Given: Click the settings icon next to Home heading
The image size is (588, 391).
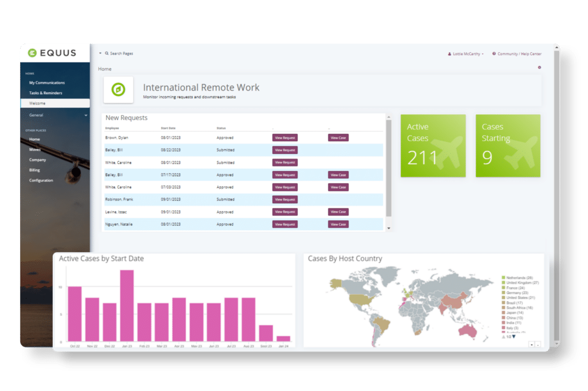Looking at the screenshot, I should 539,67.
